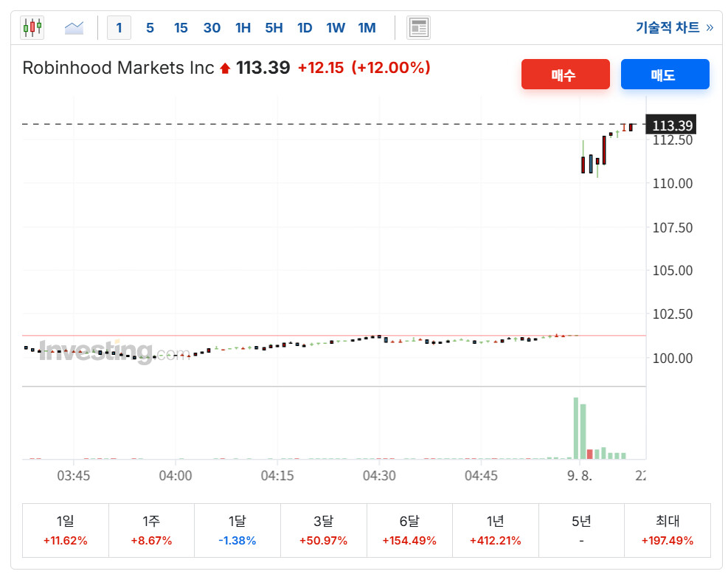This screenshot has width=728, height=574.
Task: Click the red volume bar
Action: [x=589, y=454]
